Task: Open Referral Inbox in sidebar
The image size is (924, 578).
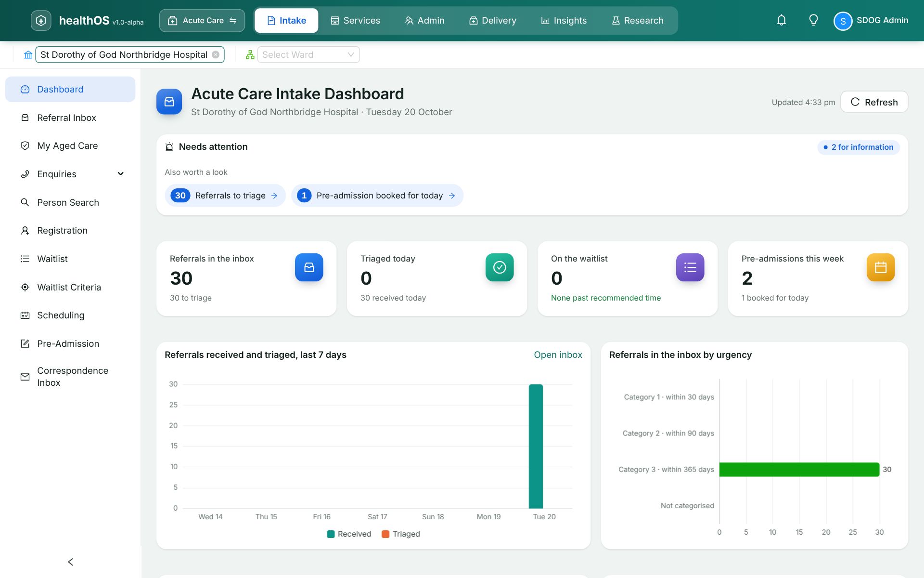Action: point(70,118)
